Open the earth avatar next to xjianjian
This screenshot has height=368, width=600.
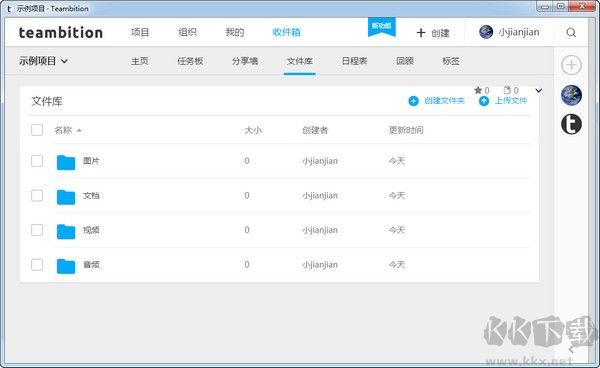[x=486, y=32]
